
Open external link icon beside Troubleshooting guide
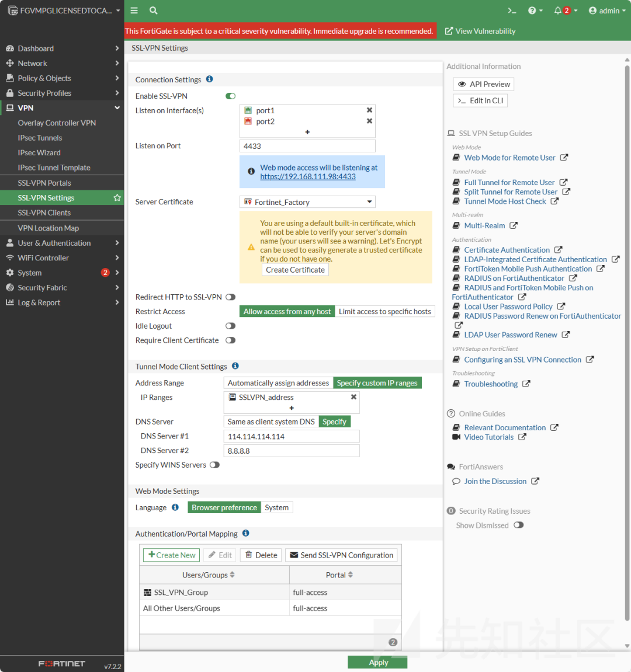tap(526, 384)
